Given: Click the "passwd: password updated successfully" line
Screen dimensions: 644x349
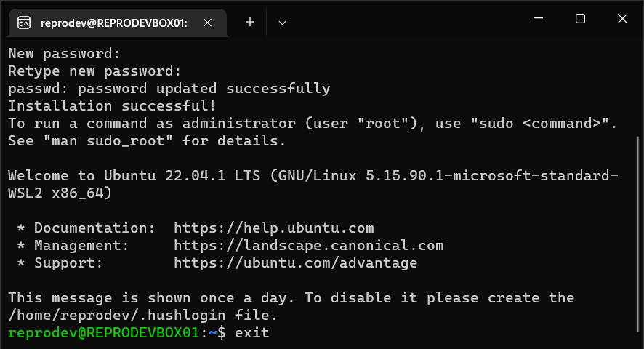Looking at the screenshot, I should 169,89.
